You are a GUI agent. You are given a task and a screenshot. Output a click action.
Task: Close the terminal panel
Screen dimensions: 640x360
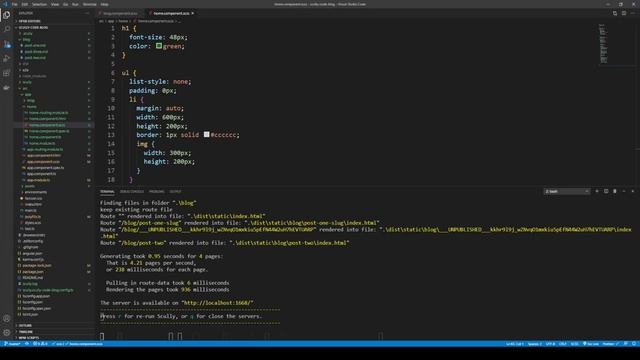633,191
